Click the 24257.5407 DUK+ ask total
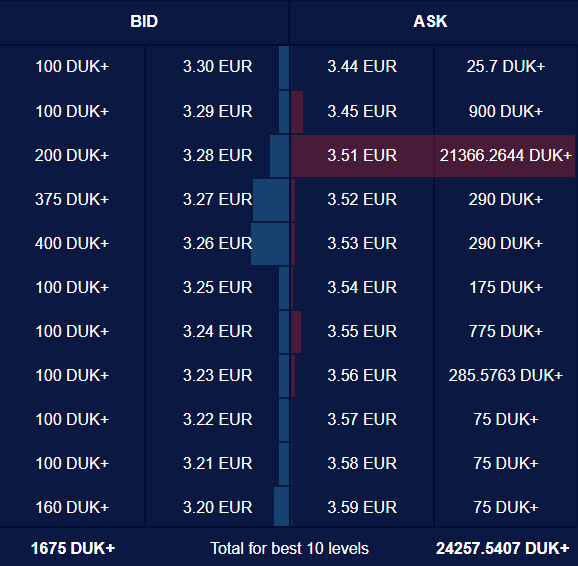Screen dimensions: 578x566 pos(502,548)
